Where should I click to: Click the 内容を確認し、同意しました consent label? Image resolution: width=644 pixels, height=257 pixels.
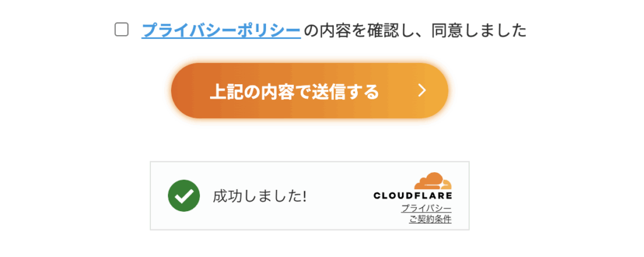click(x=415, y=30)
